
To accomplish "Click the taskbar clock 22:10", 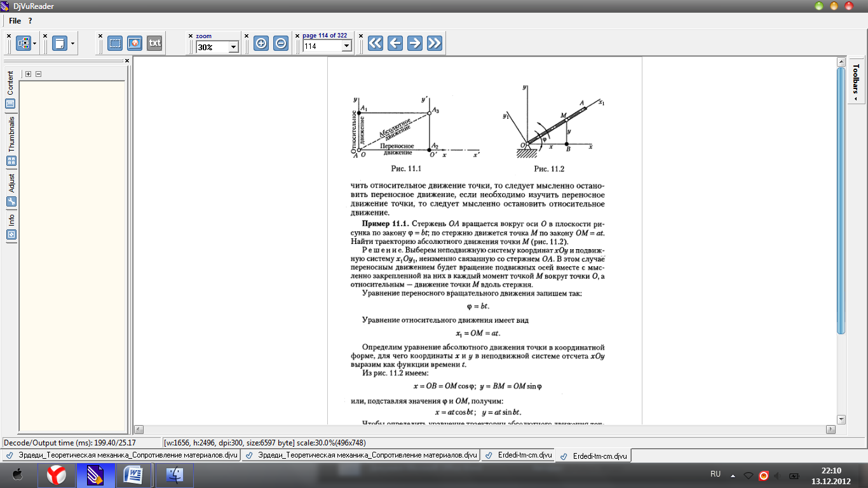I will tap(831, 470).
